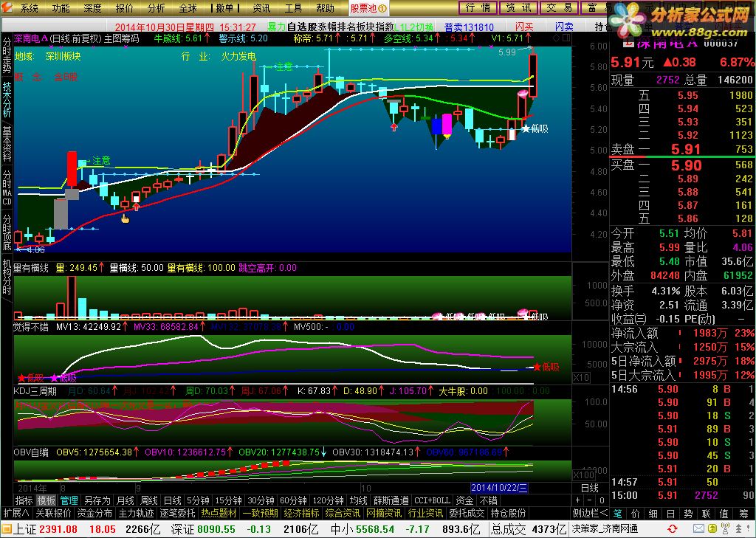Select the 周线 period
The width and height of the screenshot is (756, 538).
pyautogui.click(x=149, y=501)
